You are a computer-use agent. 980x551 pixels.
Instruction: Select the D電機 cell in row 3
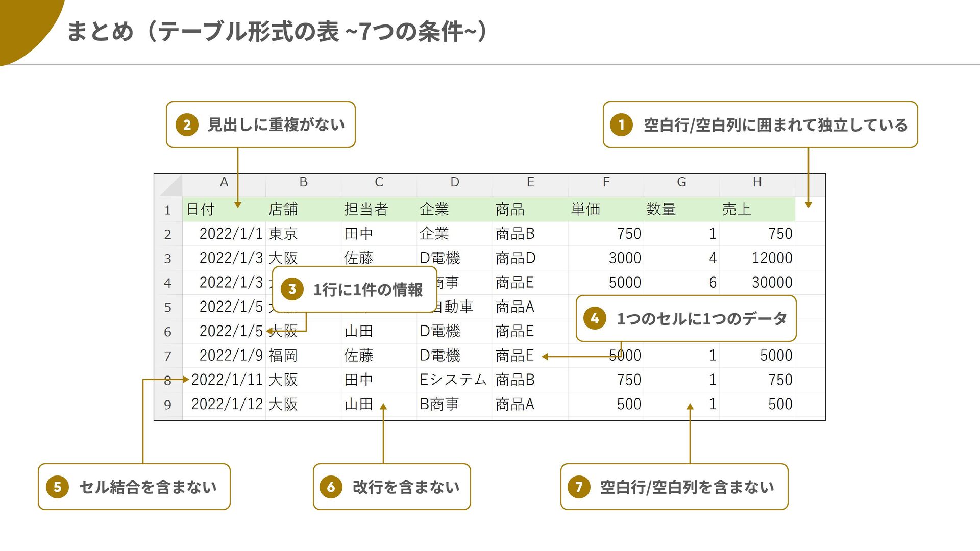pyautogui.click(x=454, y=258)
